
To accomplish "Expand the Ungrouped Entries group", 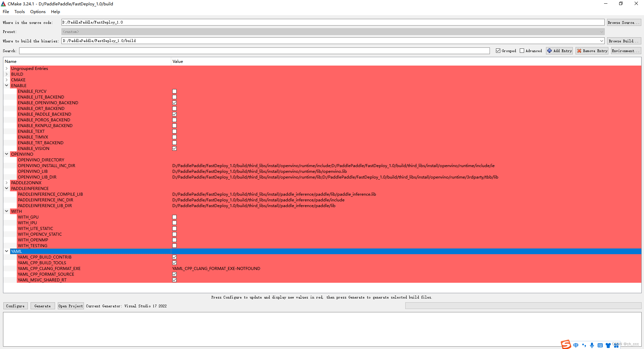I will pyautogui.click(x=6, y=68).
